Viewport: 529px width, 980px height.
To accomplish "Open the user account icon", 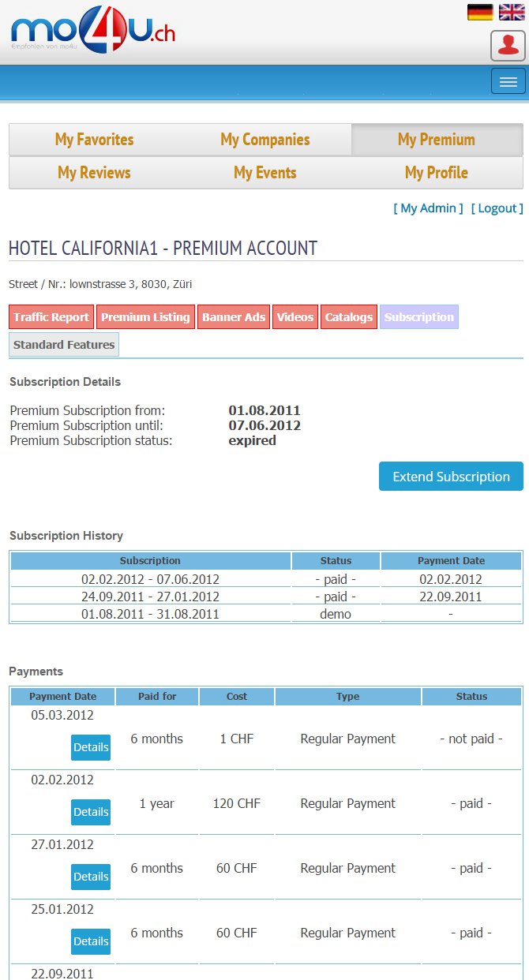I will coord(508,46).
